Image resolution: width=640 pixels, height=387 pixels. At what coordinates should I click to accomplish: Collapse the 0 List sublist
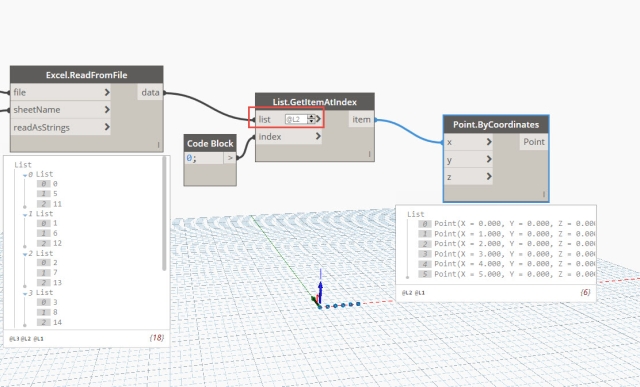click(x=25, y=175)
